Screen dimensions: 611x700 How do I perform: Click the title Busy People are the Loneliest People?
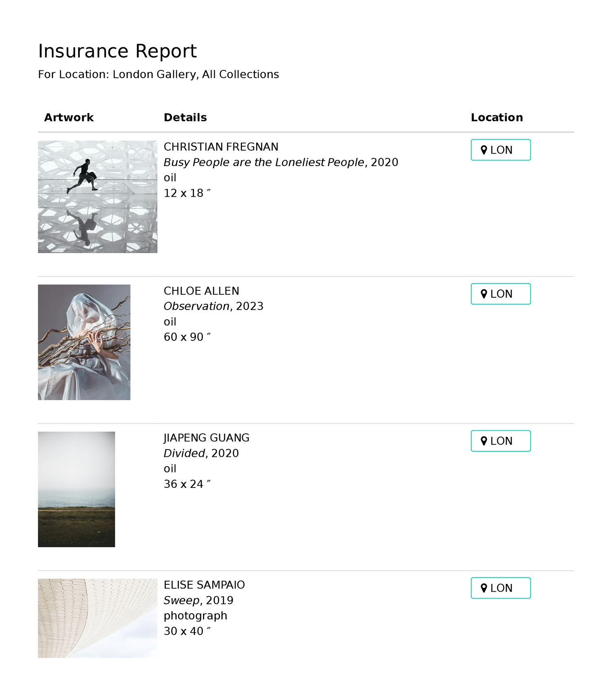click(x=264, y=162)
